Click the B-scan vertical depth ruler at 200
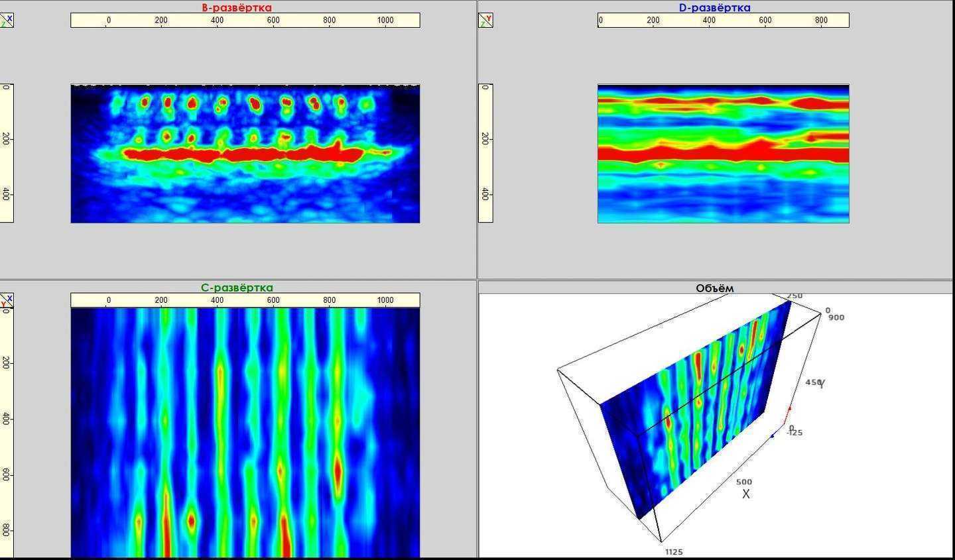Screen dimensions: 955x560 (x=6, y=139)
